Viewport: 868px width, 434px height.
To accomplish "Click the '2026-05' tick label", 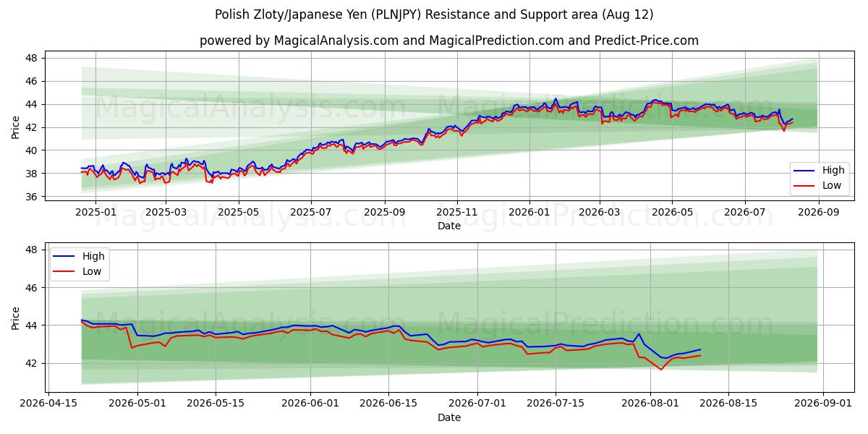I will tap(672, 213).
